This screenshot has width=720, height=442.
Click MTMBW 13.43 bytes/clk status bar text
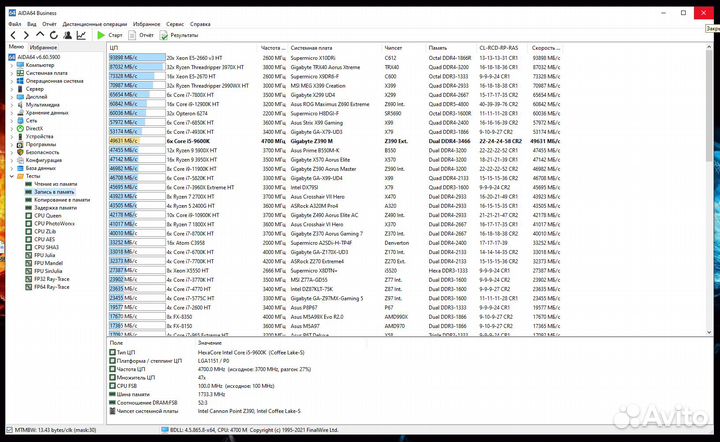(55, 430)
